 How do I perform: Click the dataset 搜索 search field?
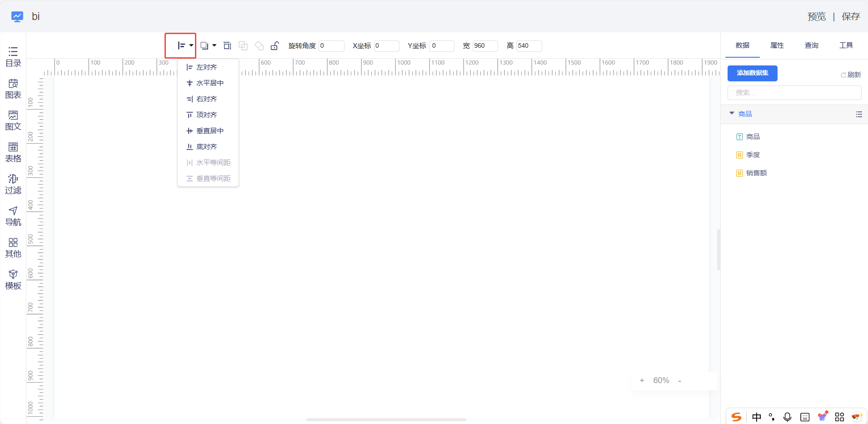click(x=794, y=93)
